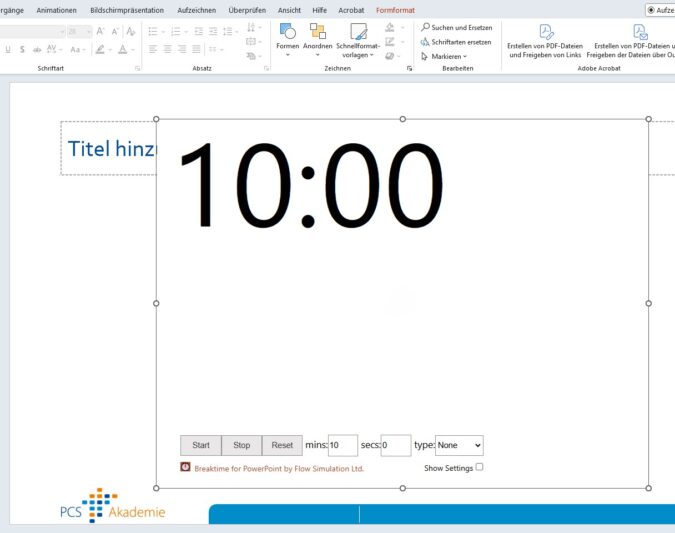Decrease font size with the smaller A icon
This screenshot has width=675, height=533.
tap(115, 31)
